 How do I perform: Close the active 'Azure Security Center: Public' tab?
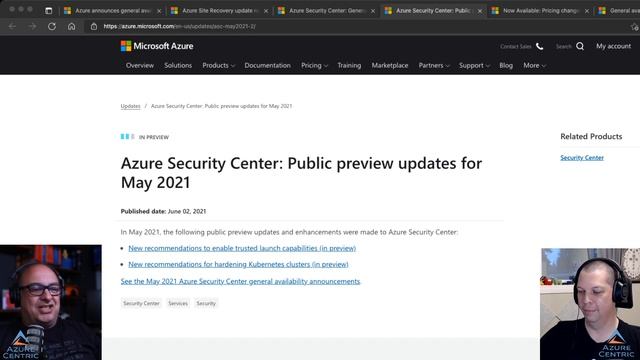[480, 11]
